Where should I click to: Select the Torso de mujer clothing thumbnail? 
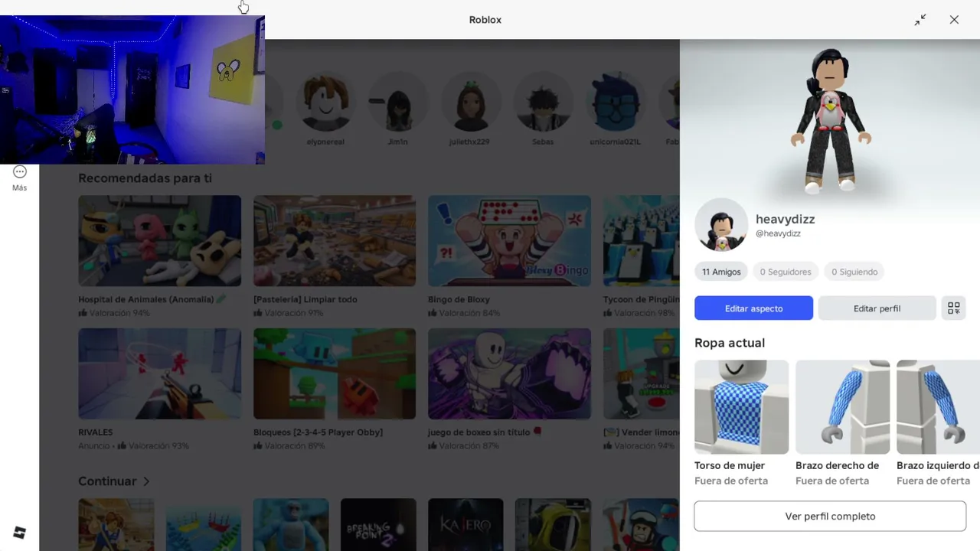(741, 407)
